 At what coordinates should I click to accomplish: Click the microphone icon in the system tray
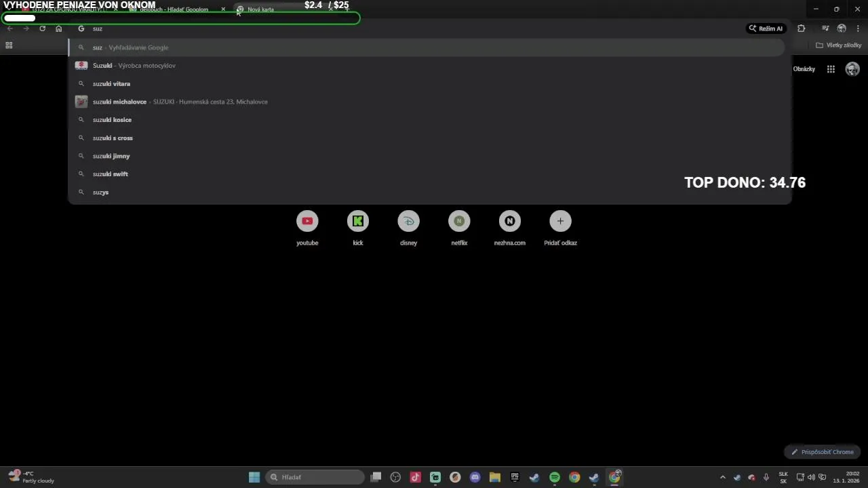(766, 477)
